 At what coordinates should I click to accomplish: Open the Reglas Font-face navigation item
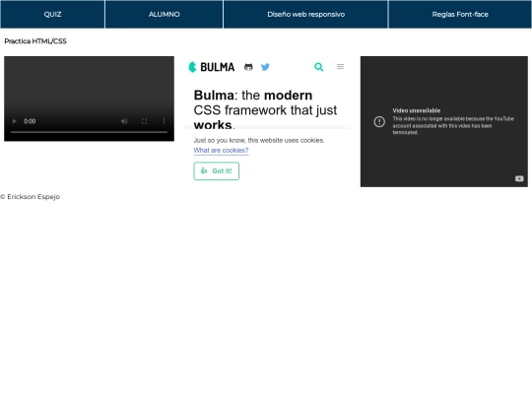pyautogui.click(x=460, y=14)
